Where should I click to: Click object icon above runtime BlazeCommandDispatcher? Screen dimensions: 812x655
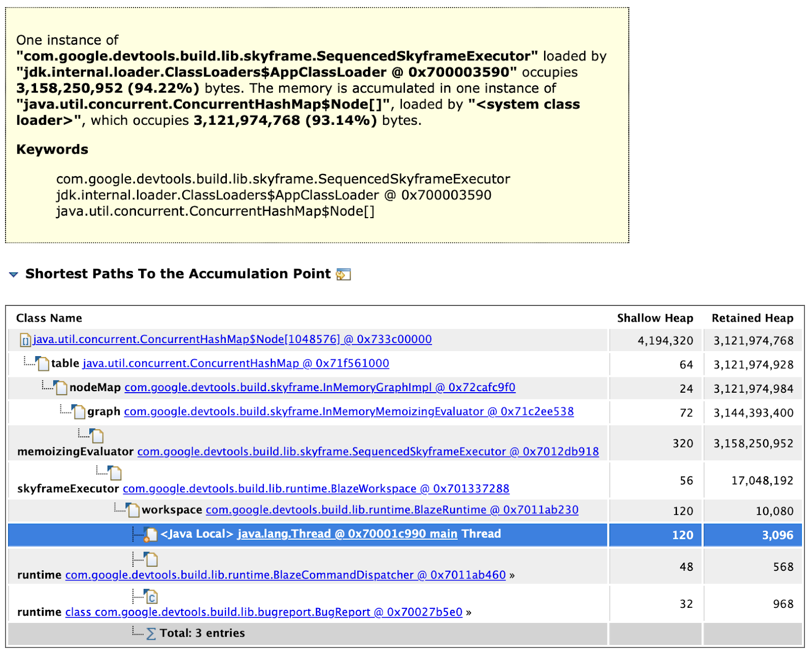pos(151,559)
